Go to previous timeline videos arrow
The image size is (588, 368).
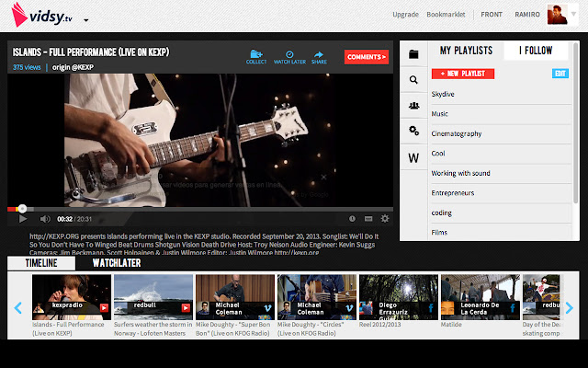(x=17, y=308)
